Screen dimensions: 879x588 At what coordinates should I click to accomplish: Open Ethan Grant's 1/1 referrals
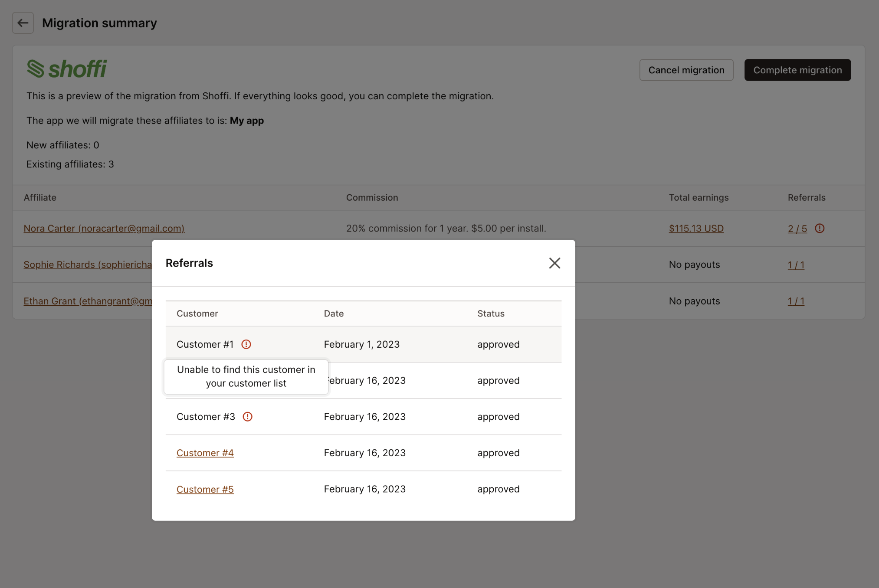tap(796, 301)
